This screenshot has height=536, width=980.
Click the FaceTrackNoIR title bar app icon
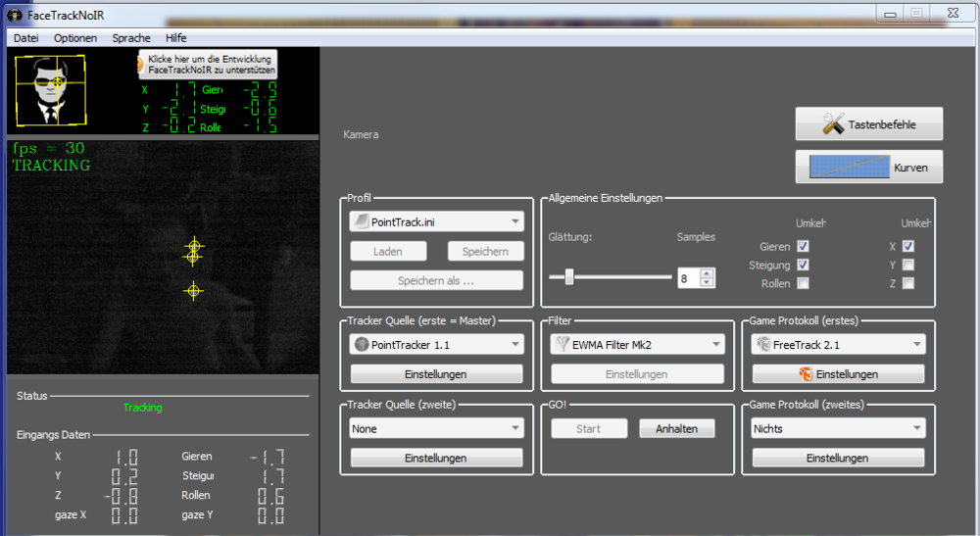coord(15,15)
